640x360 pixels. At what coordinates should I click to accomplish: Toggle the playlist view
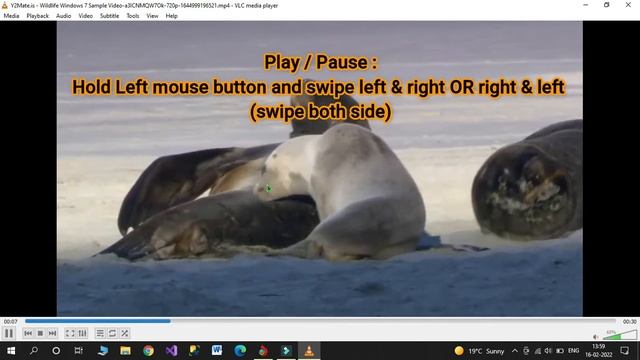click(x=100, y=333)
